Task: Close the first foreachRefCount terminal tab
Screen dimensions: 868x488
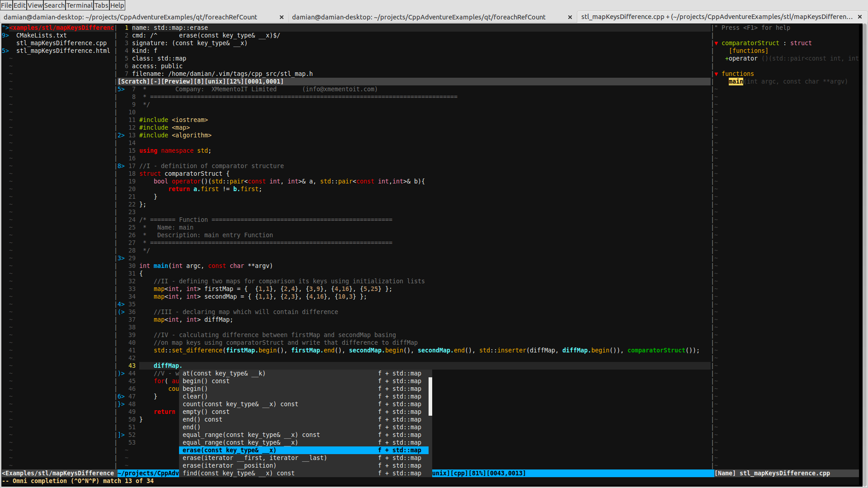Action: (x=282, y=17)
